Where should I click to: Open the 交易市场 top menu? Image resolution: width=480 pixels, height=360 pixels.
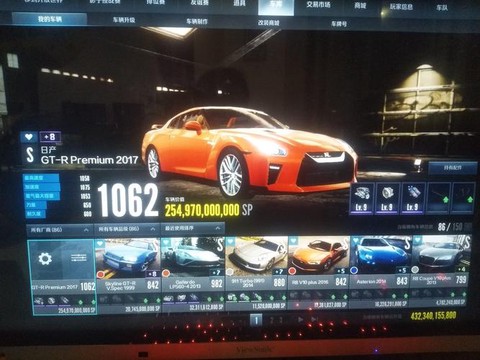[x=318, y=5]
